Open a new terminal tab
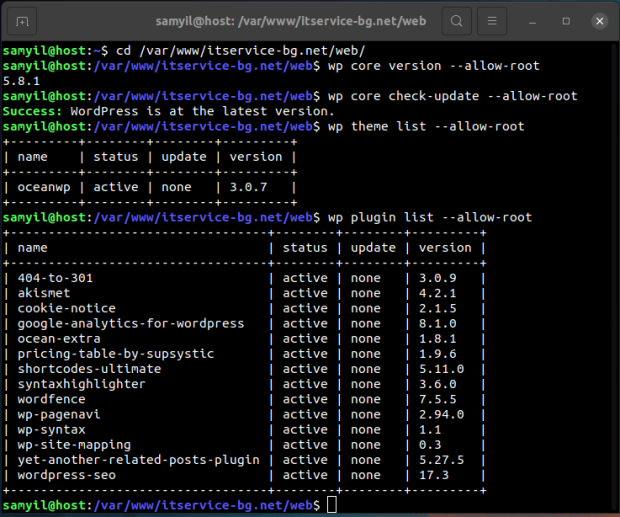The height and width of the screenshot is (517, 620). click(22, 21)
